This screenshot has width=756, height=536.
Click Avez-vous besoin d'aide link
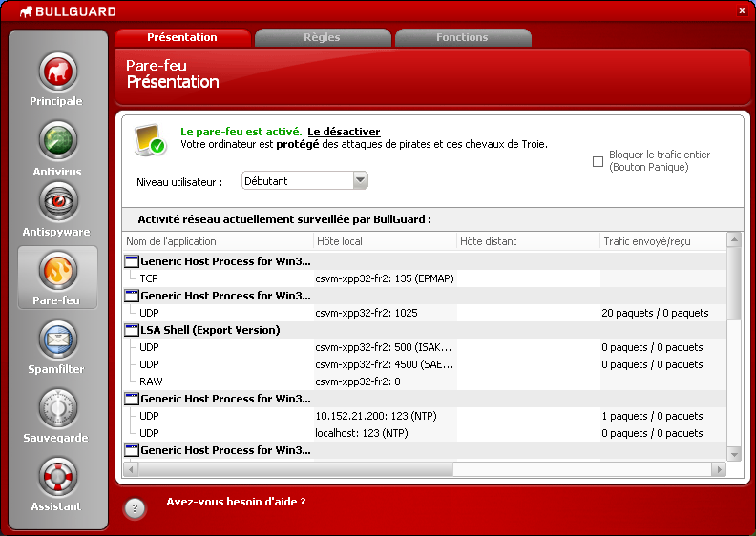(x=236, y=502)
